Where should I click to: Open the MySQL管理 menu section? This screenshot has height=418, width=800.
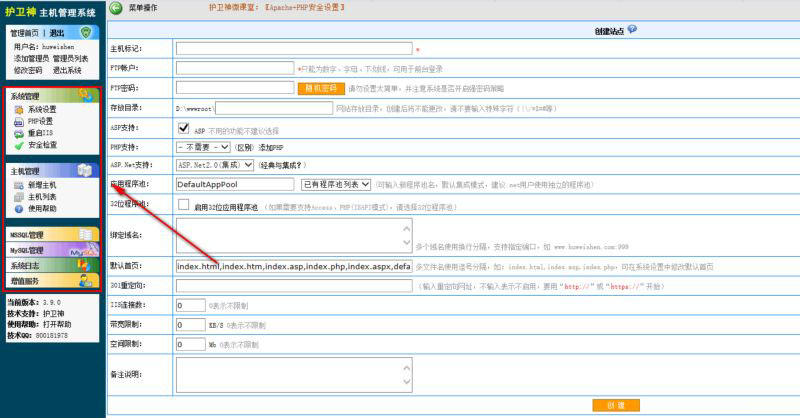53,250
